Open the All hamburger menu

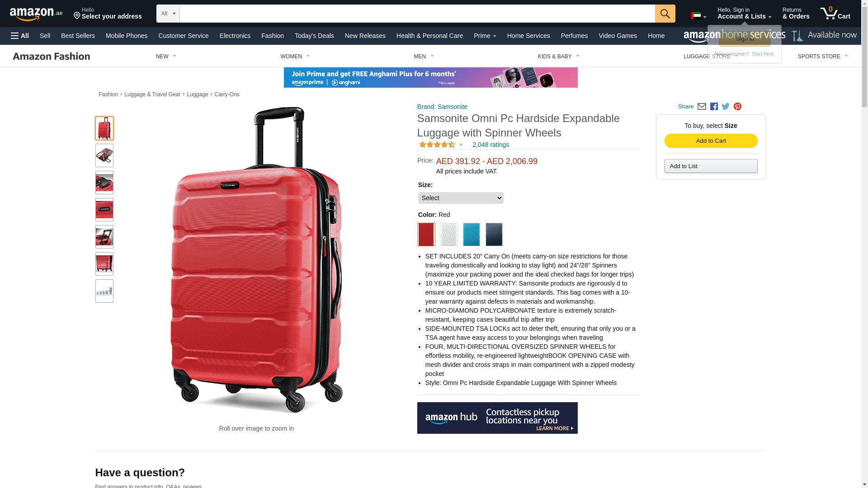point(20,36)
